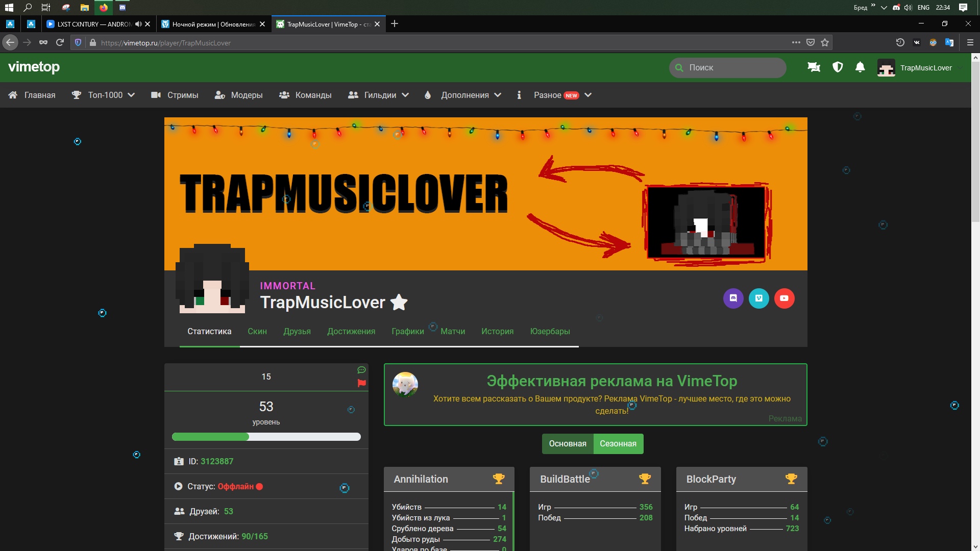This screenshot has height=551, width=980.
Task: Open the Матчи tab
Action: click(x=453, y=332)
